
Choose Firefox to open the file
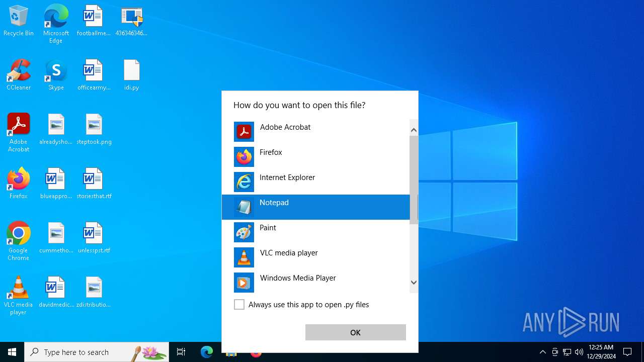tap(316, 157)
